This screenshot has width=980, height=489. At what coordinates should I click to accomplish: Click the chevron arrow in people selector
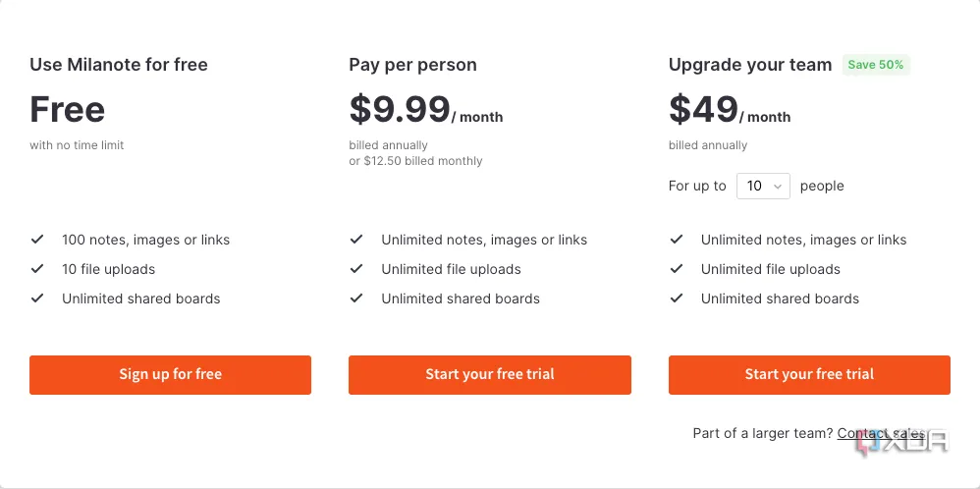(778, 187)
